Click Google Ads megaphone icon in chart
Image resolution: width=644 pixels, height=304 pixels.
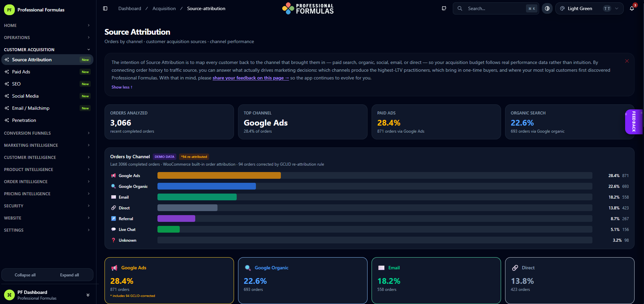click(114, 176)
